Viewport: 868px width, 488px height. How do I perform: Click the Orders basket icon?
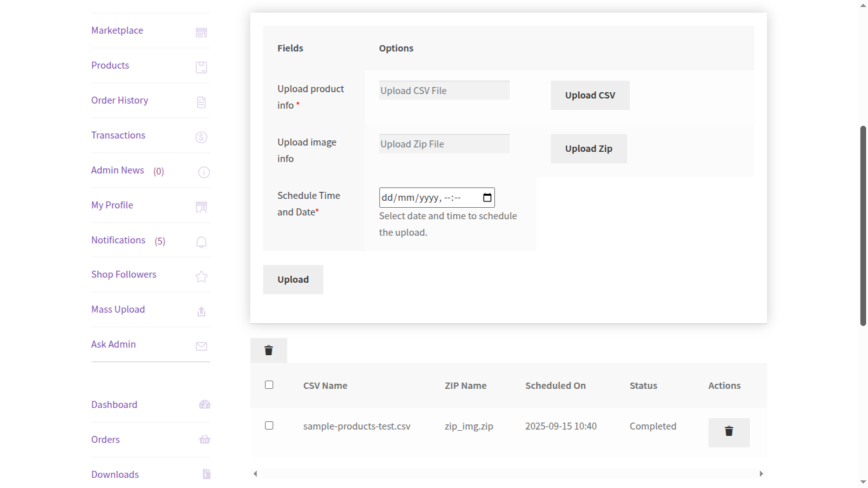(x=204, y=439)
